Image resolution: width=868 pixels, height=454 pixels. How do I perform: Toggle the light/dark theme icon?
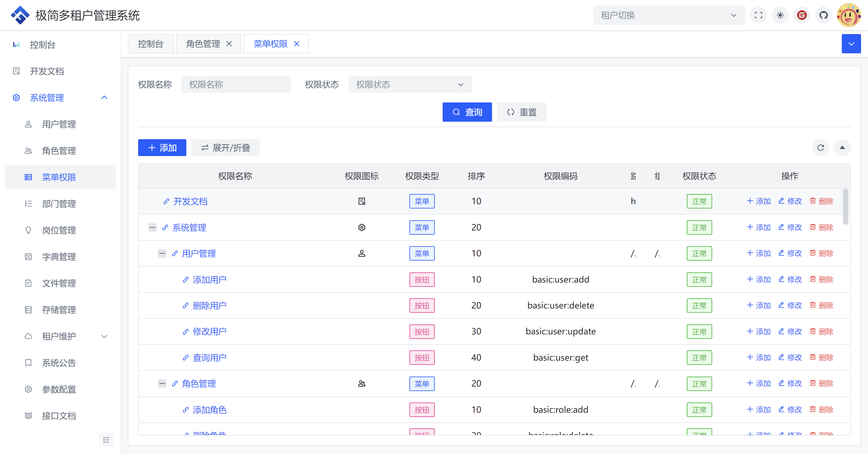(780, 15)
